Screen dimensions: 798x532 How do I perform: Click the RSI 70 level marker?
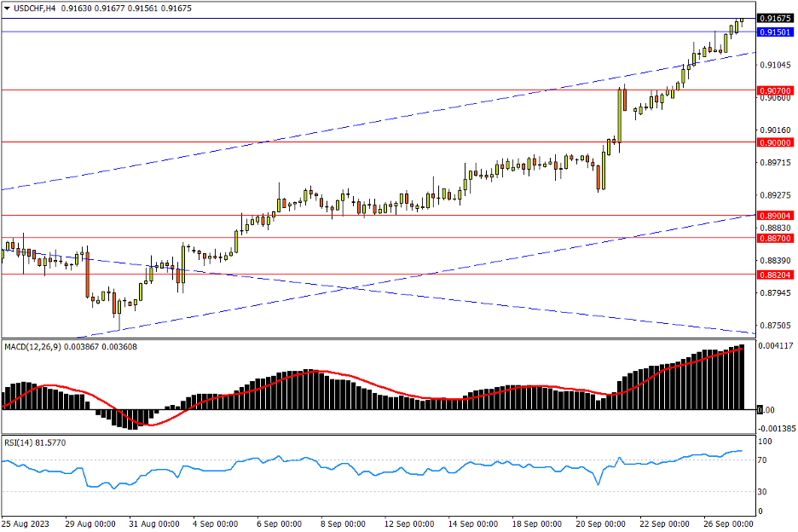[x=764, y=460]
